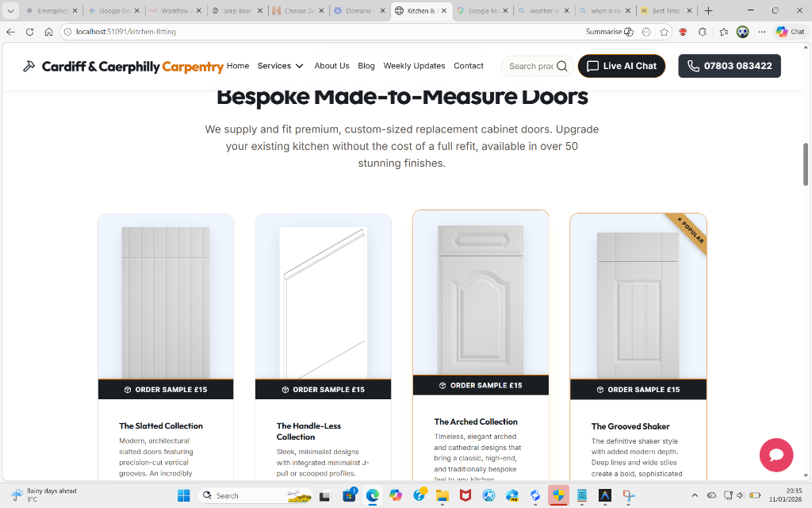The width and height of the screenshot is (812, 508).
Task: Click the browser home icon
Action: (48, 32)
